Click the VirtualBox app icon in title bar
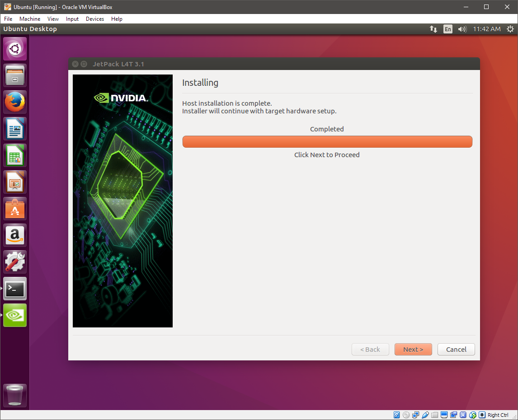518x420 pixels. coord(7,7)
